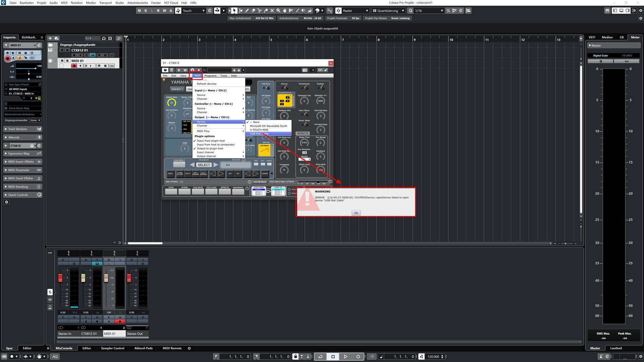Click the Play transport button
The width and height of the screenshot is (644, 362).
345,357
